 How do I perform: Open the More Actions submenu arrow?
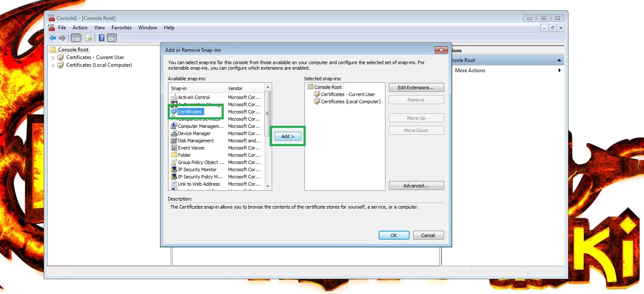coord(560,71)
